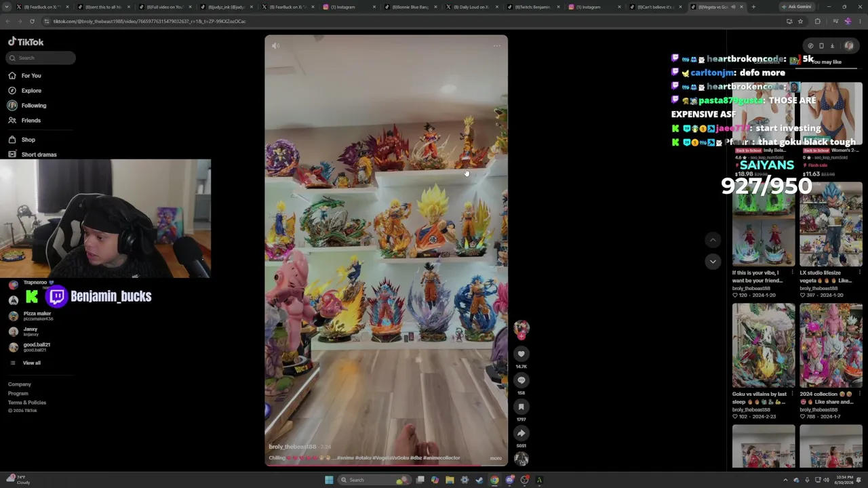Viewport: 868px width, 488px height.
Task: Click the Explore compass icon
Action: pos(12,90)
